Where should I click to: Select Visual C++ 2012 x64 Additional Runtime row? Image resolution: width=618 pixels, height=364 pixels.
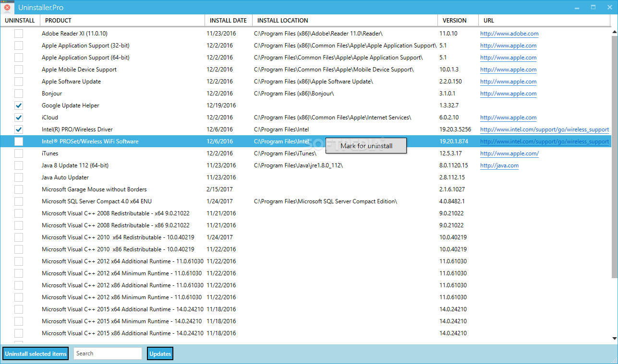(305, 261)
